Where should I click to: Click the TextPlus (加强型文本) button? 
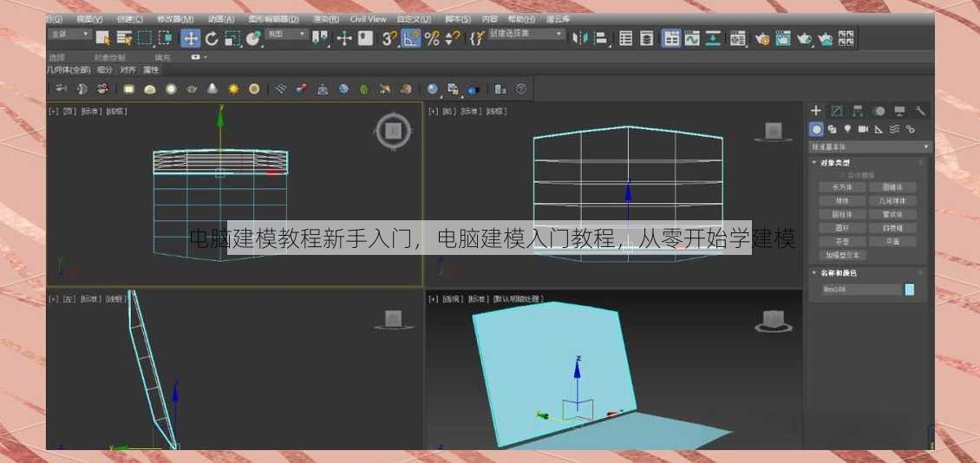point(842,255)
